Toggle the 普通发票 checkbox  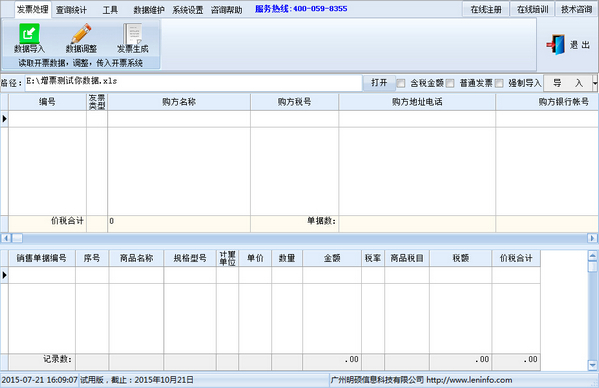(450, 83)
